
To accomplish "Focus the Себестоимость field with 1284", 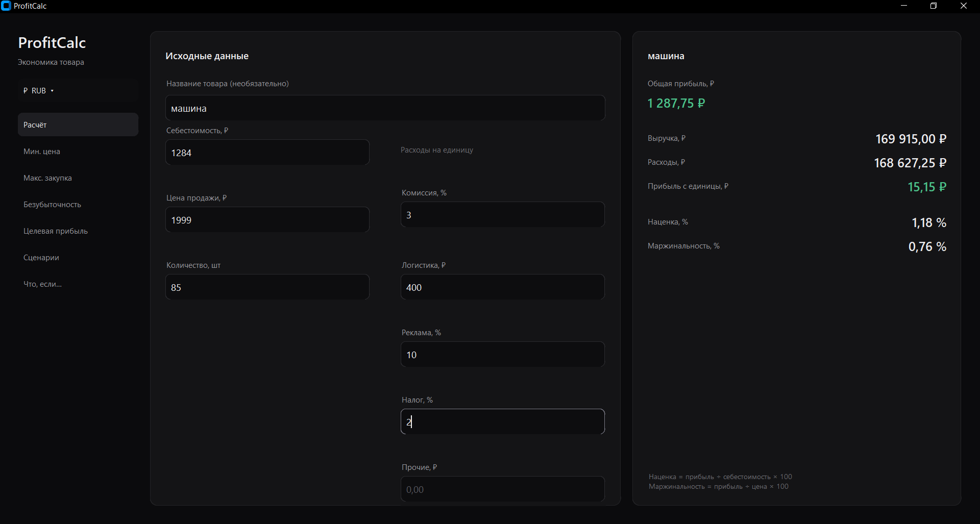I will point(267,153).
